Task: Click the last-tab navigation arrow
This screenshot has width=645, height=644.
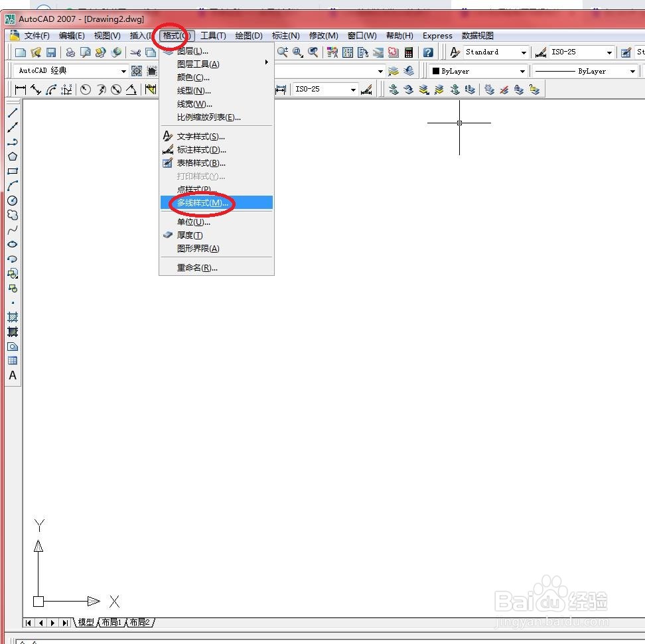Action: click(65, 623)
